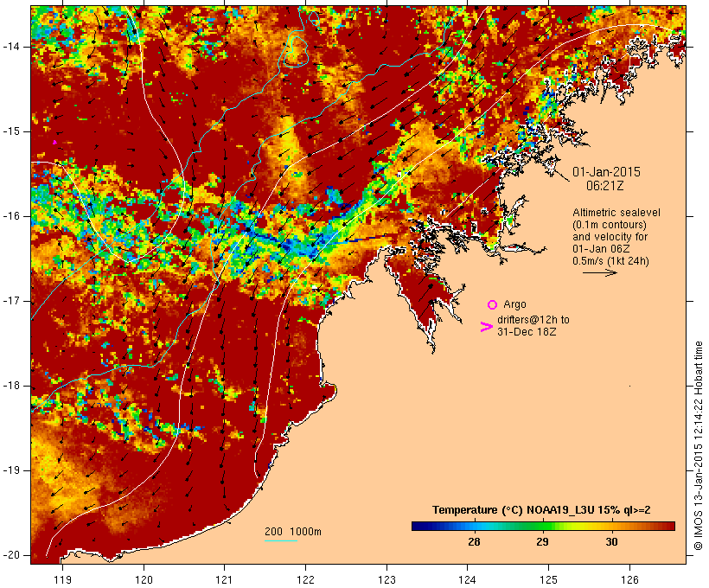
Task: Click the colorbar tick label 29
Action: tap(543, 542)
